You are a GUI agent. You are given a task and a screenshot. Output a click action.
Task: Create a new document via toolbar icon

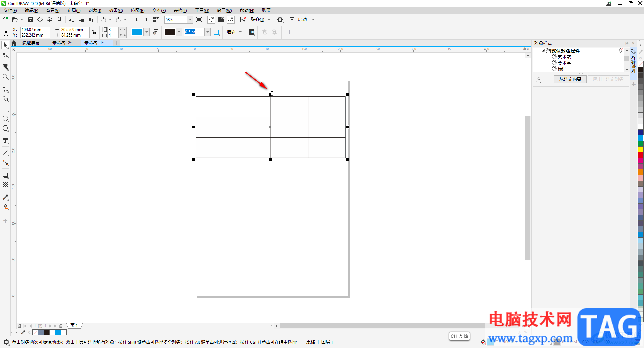pos(5,20)
